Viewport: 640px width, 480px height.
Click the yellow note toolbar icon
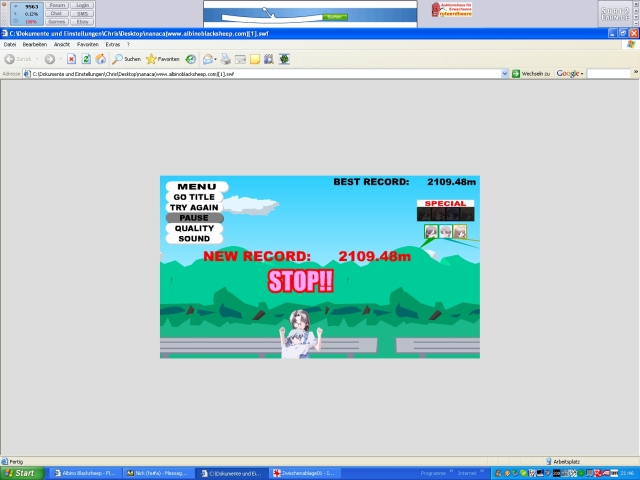point(255,59)
